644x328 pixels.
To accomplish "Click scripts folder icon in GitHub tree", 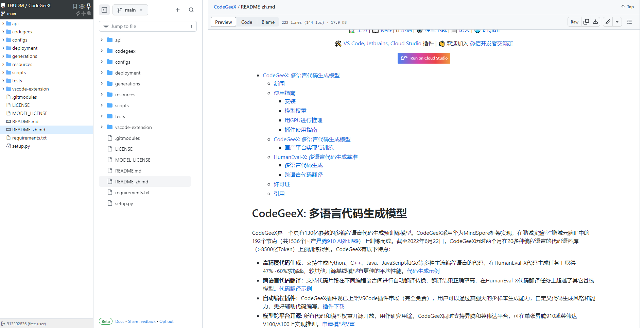I will click(110, 105).
